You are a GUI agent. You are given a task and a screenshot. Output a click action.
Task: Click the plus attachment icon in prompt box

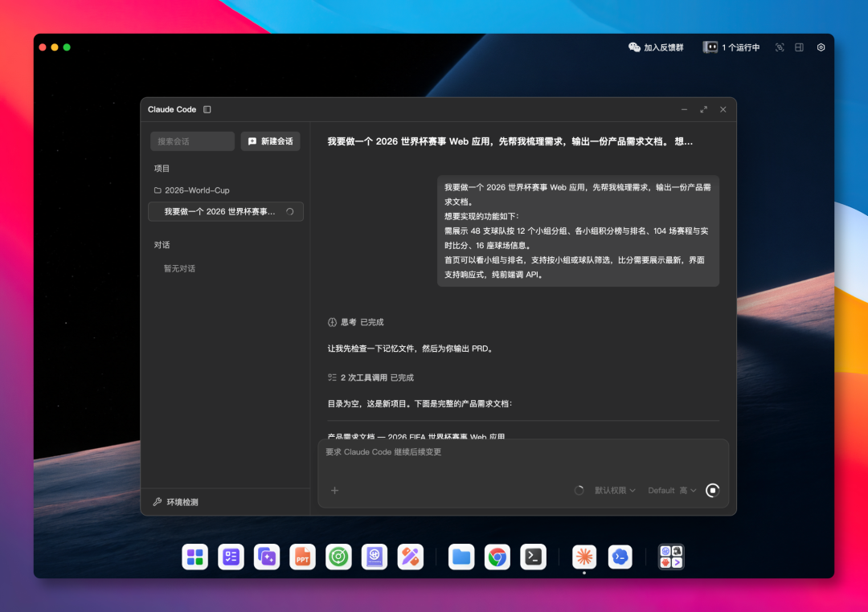point(334,490)
